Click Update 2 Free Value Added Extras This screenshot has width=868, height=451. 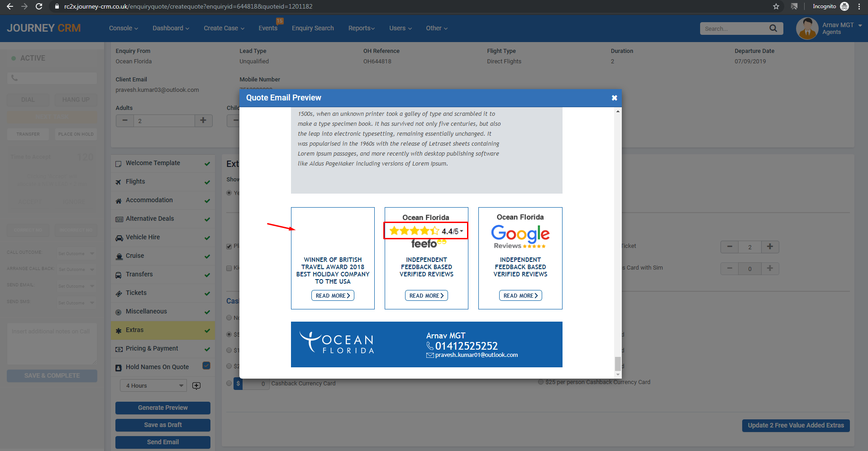pos(796,425)
